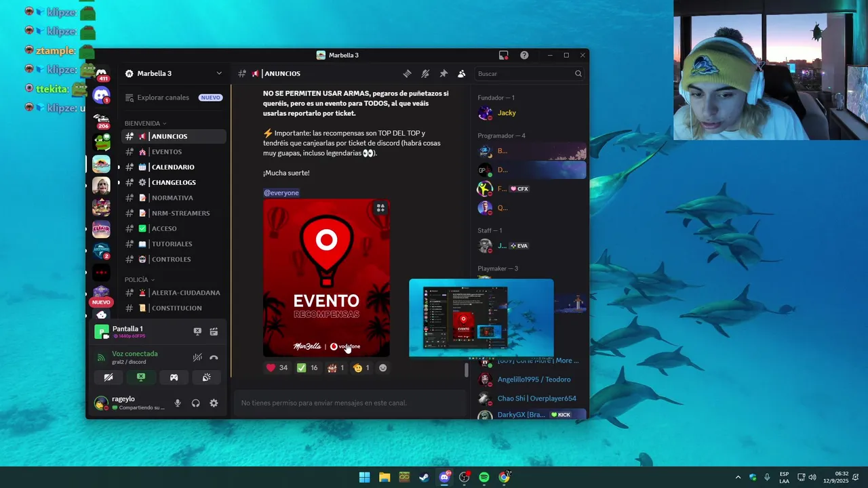
Task: Open the server with the 206 badge
Action: (x=101, y=120)
